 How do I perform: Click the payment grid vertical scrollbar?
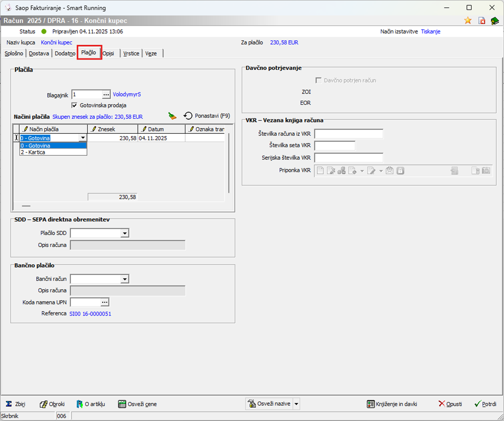pyautogui.click(x=229, y=163)
